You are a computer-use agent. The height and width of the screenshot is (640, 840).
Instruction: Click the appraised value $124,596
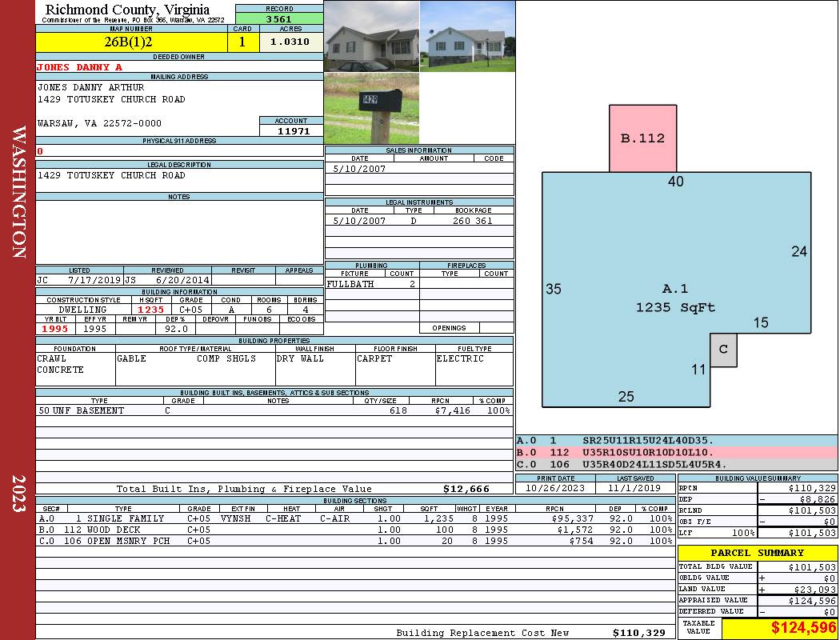(812, 601)
